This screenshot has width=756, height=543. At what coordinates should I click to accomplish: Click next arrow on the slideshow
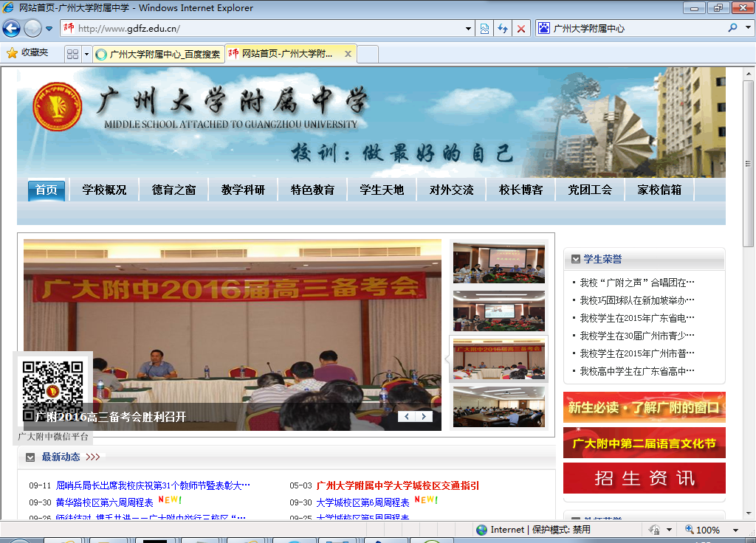coord(424,417)
